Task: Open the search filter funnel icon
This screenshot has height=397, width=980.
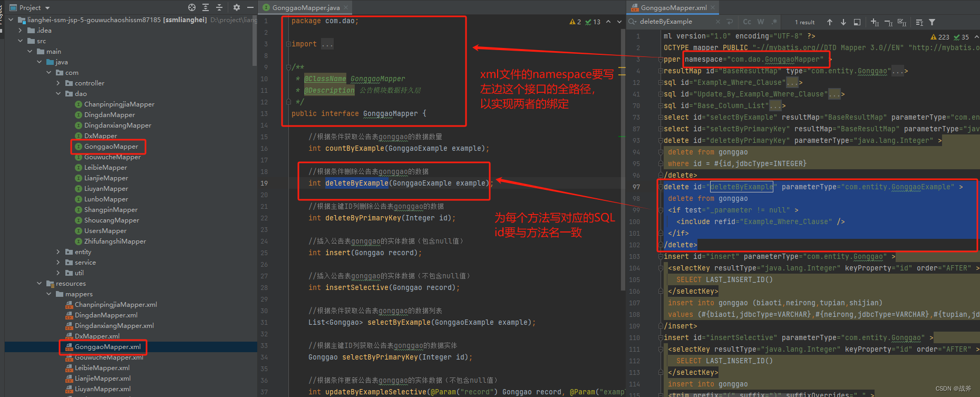Action: (932, 22)
